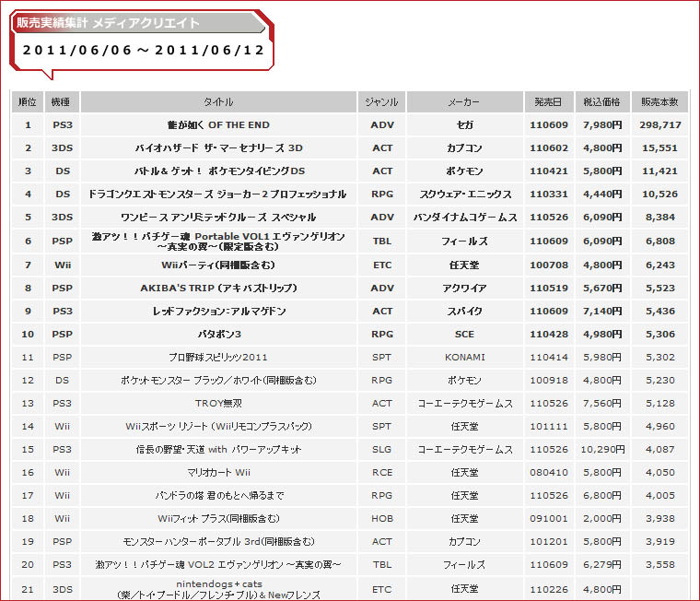Screen dimensions: 700x601
Task: Click the タイトル column header
Action: click(x=218, y=102)
